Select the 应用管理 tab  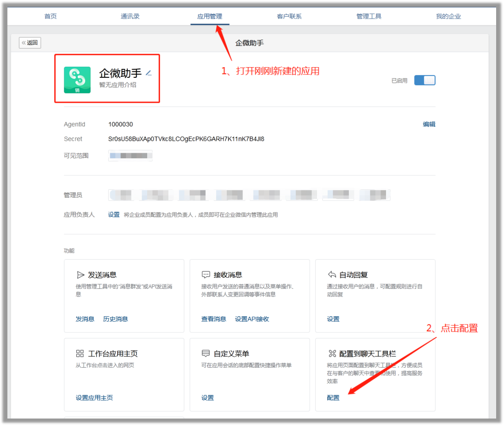(x=210, y=16)
